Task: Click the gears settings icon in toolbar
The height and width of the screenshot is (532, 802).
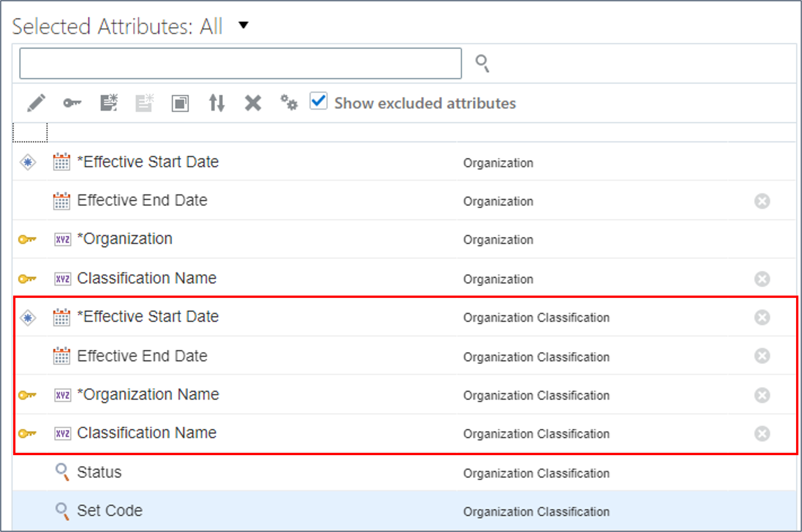Action: (289, 102)
